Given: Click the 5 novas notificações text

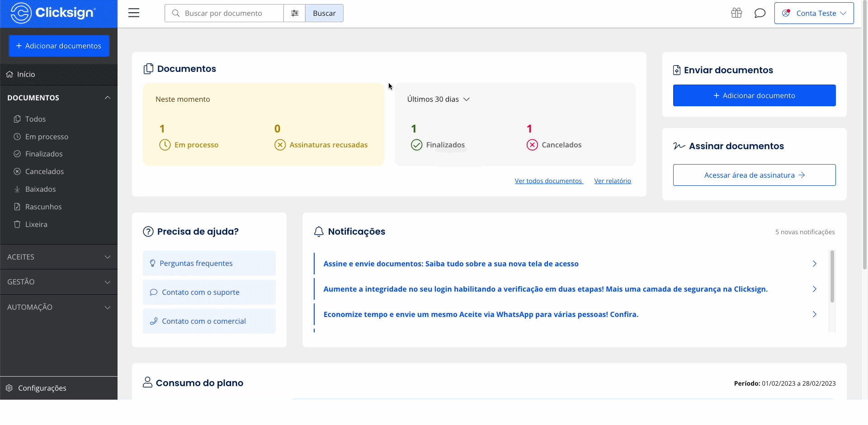Looking at the screenshot, I should click(x=805, y=232).
